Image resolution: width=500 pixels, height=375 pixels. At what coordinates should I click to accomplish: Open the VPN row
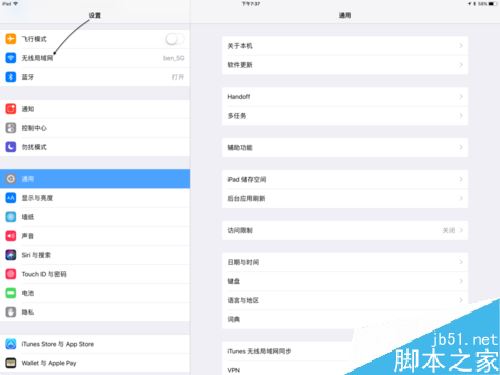(345, 368)
